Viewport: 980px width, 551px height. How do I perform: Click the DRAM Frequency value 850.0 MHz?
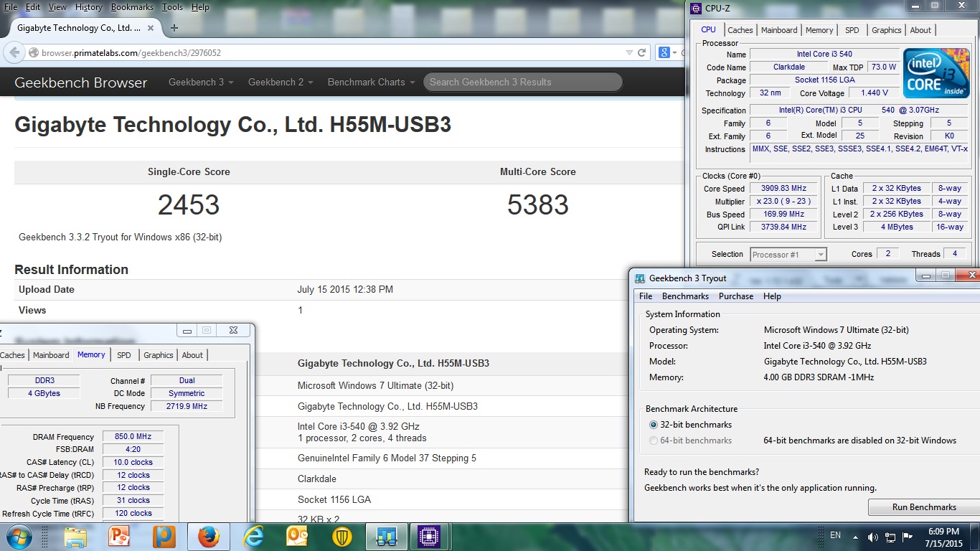pos(133,437)
